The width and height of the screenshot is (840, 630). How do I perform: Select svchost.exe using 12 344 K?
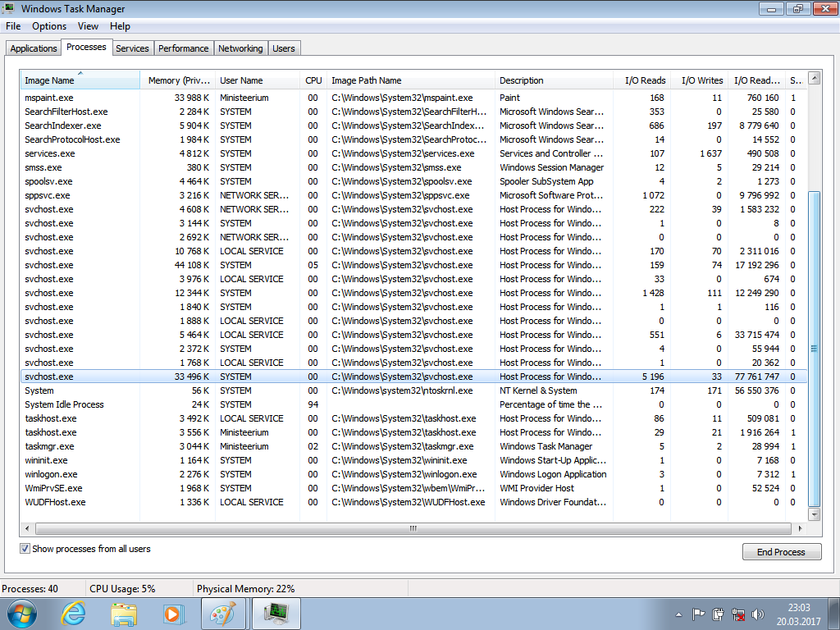point(413,293)
